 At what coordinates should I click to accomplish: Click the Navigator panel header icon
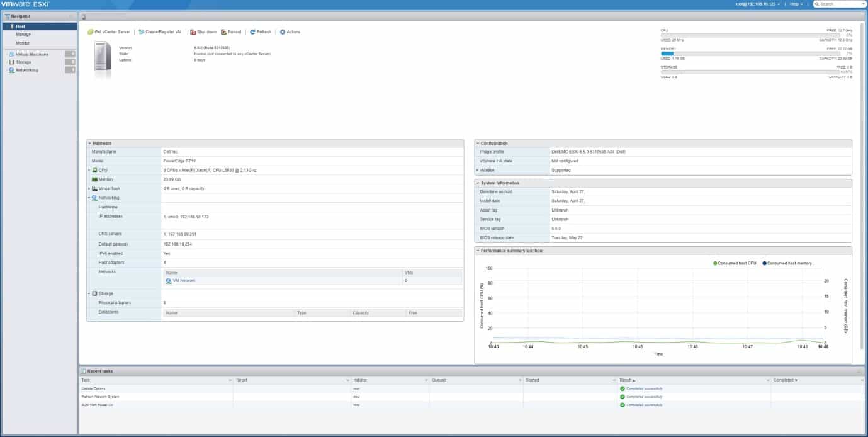click(7, 16)
